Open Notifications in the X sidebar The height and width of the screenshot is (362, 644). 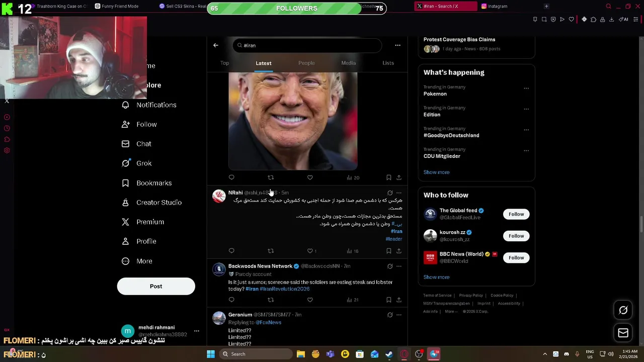pos(149,105)
